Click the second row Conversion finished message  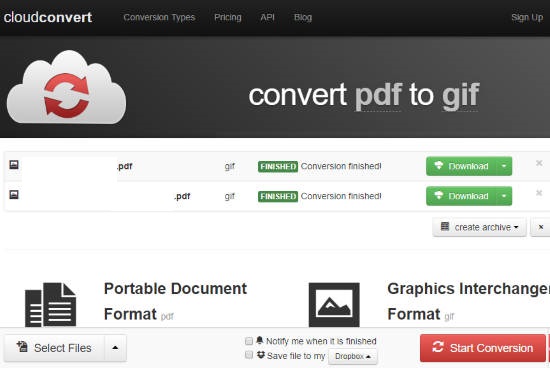(341, 196)
